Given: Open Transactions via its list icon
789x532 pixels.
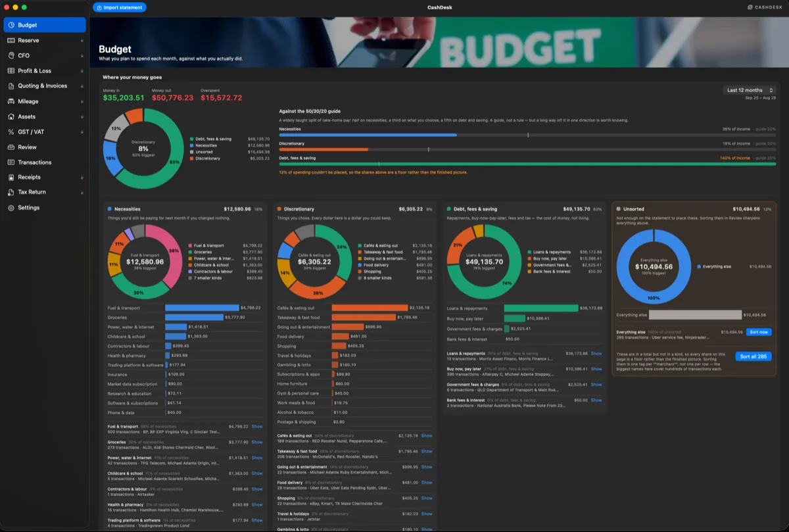Looking at the screenshot, I should point(11,162).
